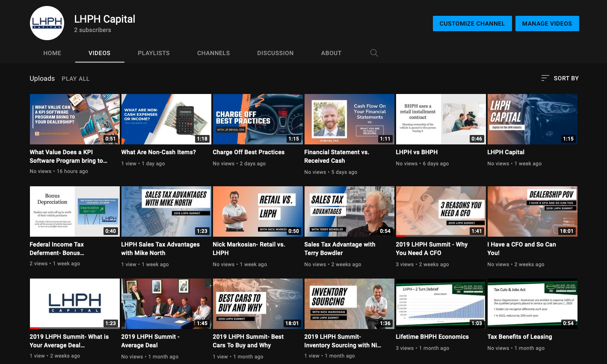Screen dimensions: 607x364
Task: Open title What Value Does a KPI Software Program
Action: tap(68, 156)
